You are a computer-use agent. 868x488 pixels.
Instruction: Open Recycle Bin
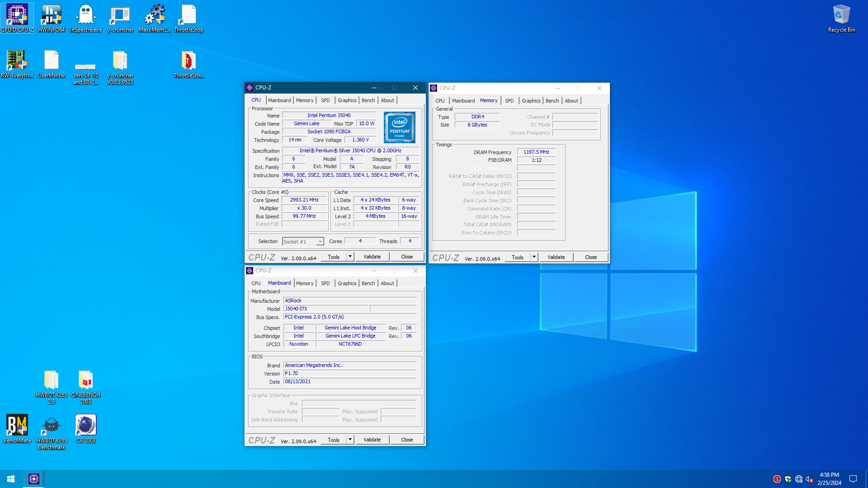(841, 19)
